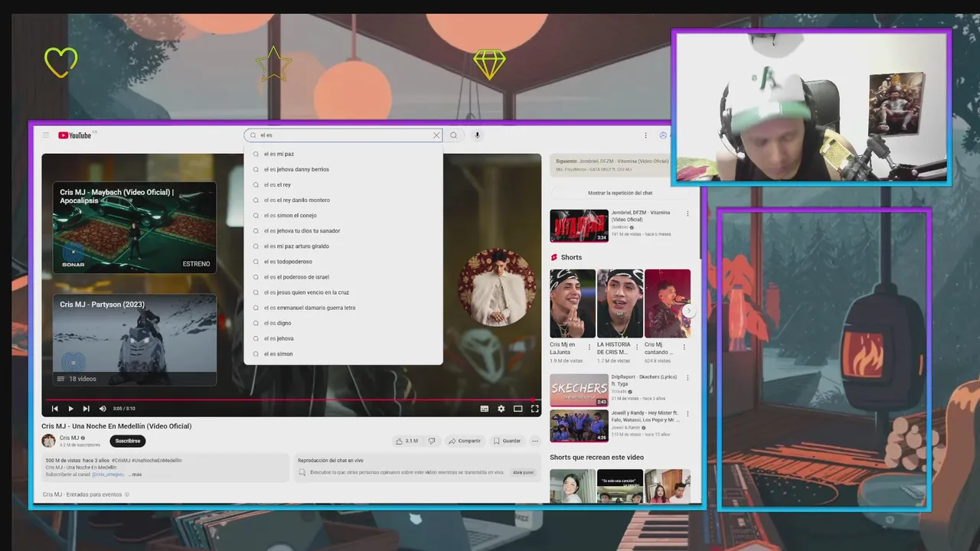Open 'LA HISTORIA DE CRIS M...' short
Screen dimensions: 980x551
click(x=619, y=303)
